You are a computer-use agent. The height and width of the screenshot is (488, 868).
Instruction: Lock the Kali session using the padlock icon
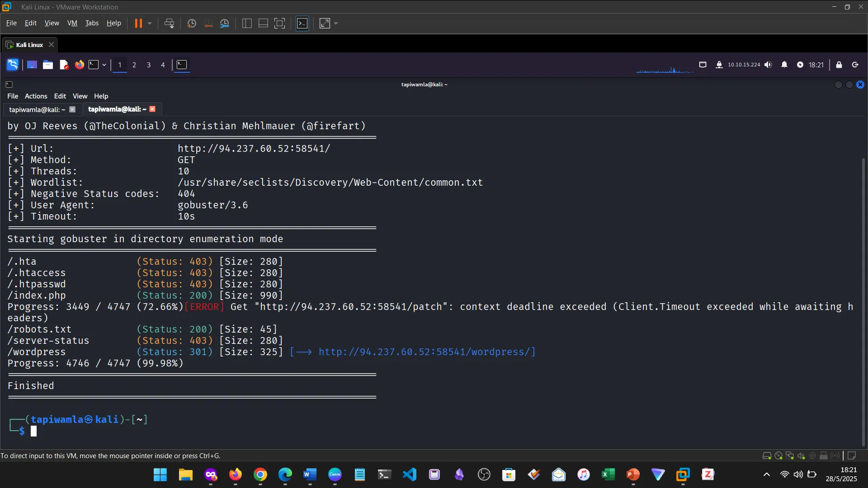pyautogui.click(x=839, y=65)
